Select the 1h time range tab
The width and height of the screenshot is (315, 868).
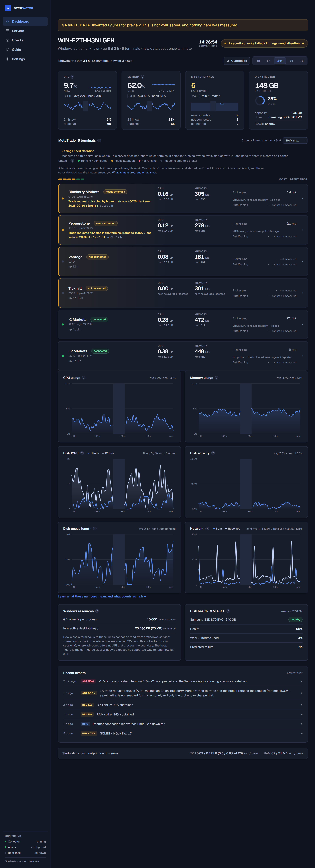[258, 61]
